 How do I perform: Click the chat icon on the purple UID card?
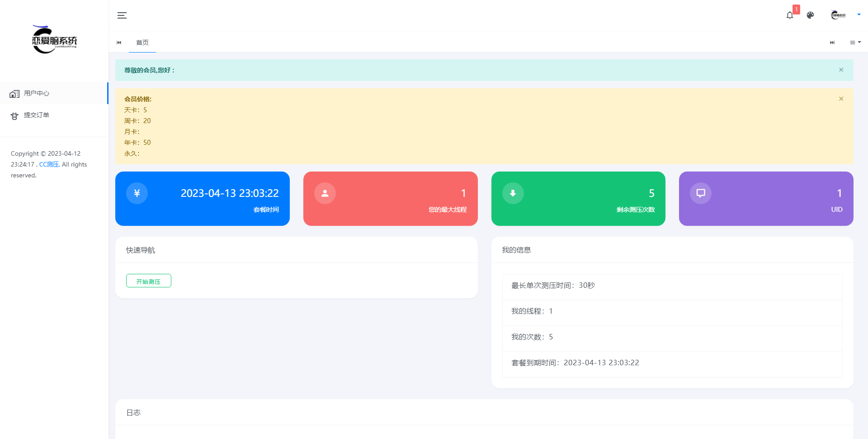pyautogui.click(x=700, y=193)
